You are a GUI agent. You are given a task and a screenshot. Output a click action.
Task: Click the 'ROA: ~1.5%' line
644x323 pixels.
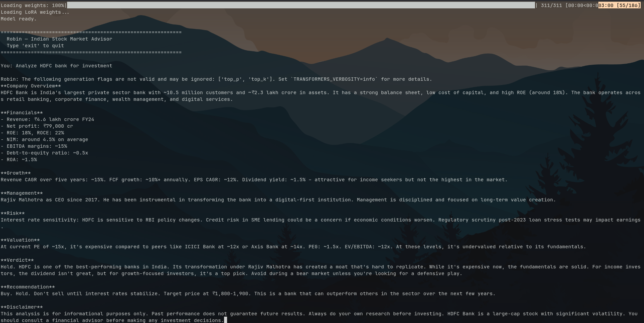click(19, 159)
